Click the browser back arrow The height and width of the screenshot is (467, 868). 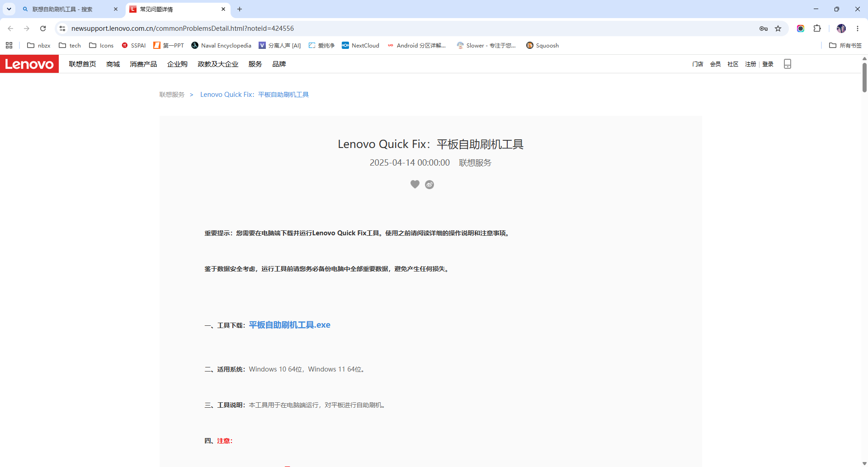(x=10, y=29)
